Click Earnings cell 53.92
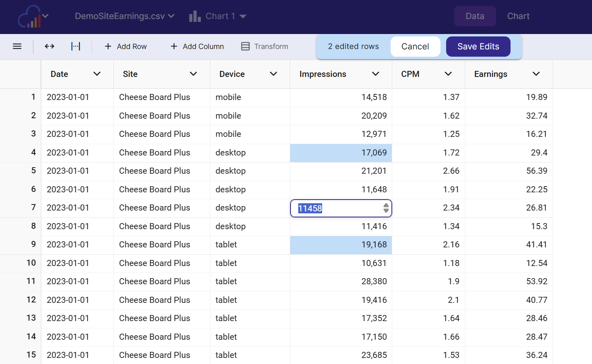This screenshot has width=592, height=364. click(509, 281)
